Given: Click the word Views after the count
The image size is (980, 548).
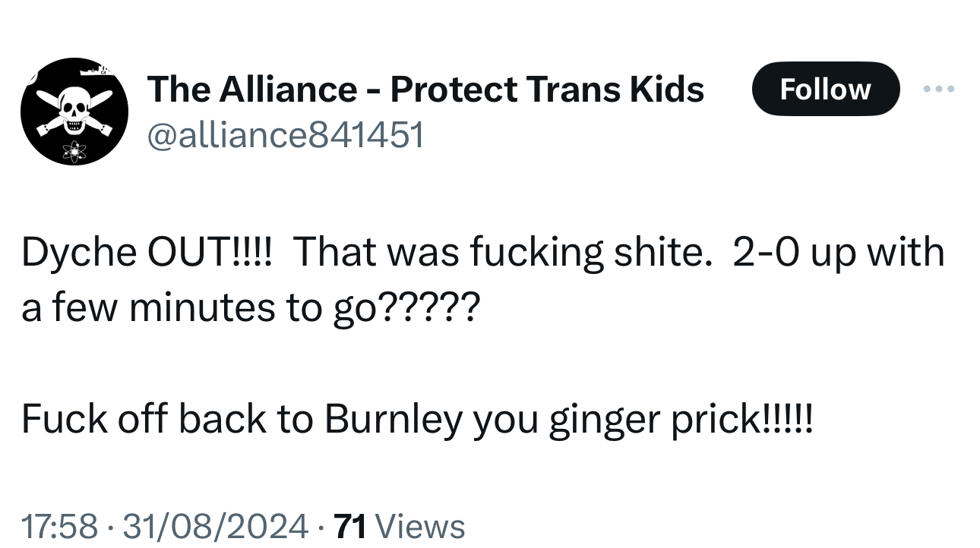Looking at the screenshot, I should click(420, 526).
